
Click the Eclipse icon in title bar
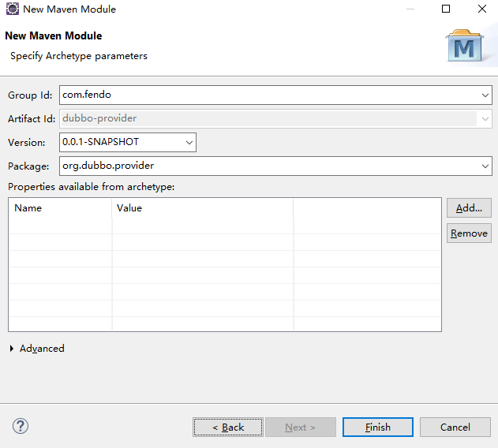[x=13, y=9]
